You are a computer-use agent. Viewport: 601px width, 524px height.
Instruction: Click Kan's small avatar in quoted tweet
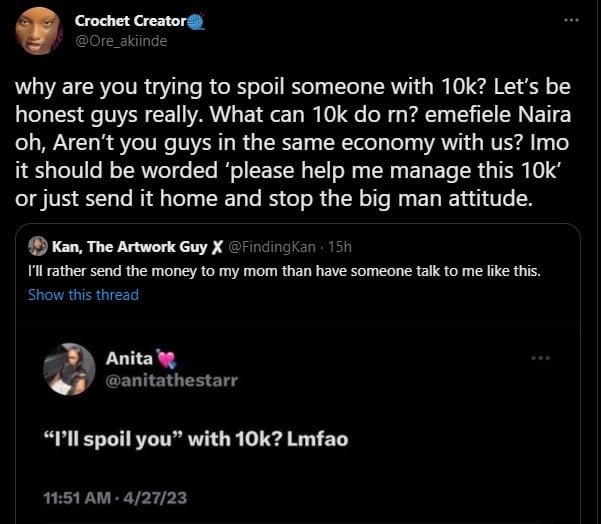[40, 246]
